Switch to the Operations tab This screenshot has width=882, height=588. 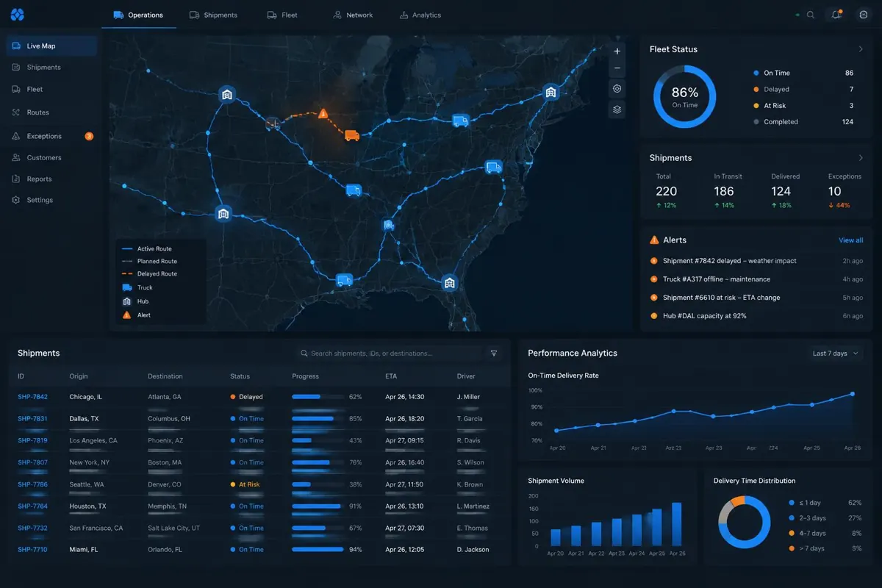tap(139, 15)
